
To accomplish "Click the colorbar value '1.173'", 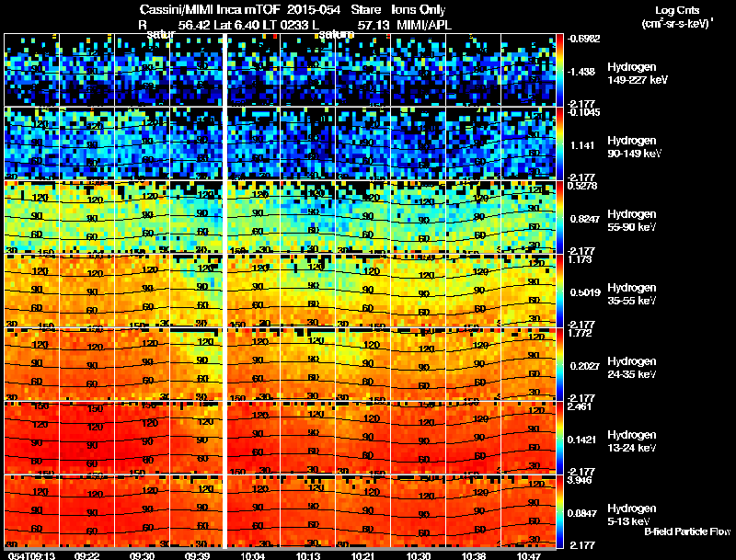I will (x=580, y=259).
